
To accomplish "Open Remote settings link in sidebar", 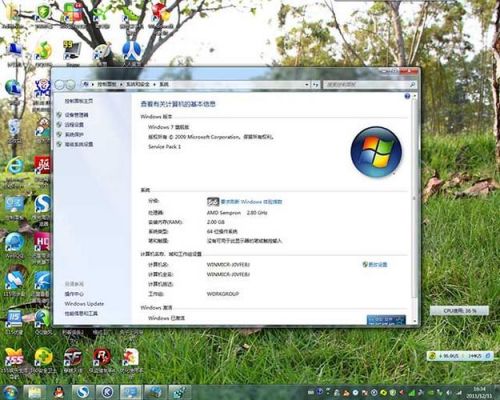I will (x=74, y=125).
